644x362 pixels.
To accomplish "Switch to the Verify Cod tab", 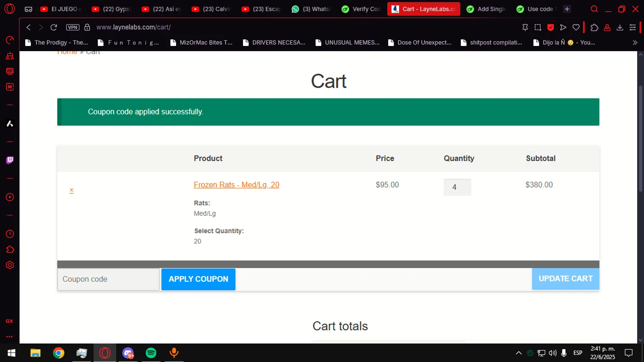I will coord(361,9).
